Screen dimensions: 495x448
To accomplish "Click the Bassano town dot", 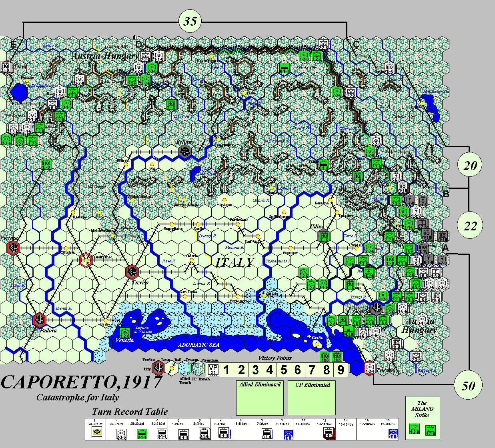I will (73, 212).
